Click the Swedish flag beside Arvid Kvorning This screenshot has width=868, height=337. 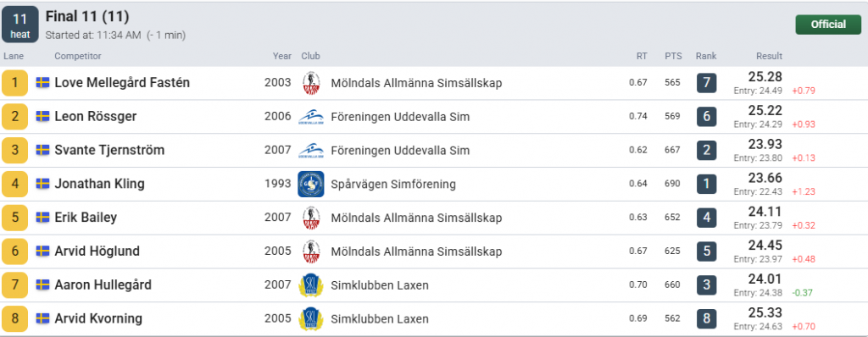click(x=42, y=318)
